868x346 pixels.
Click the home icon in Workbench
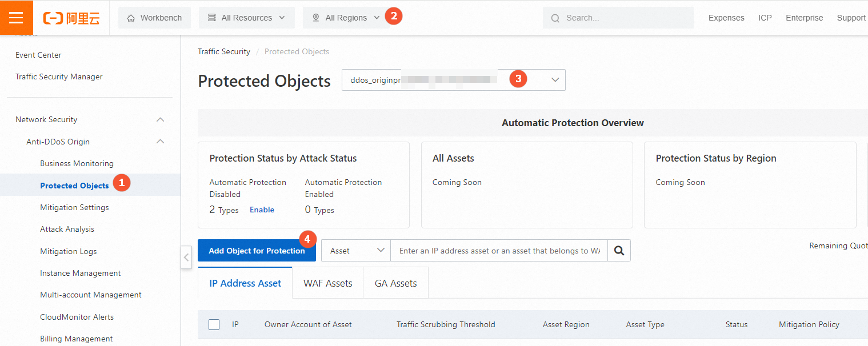131,18
